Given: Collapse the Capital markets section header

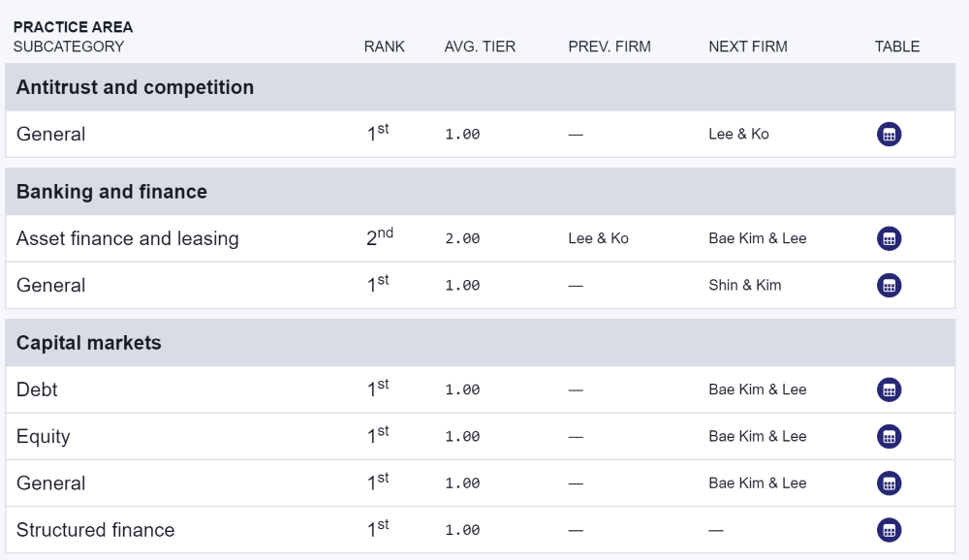Looking at the screenshot, I should pyautogui.click(x=481, y=343).
